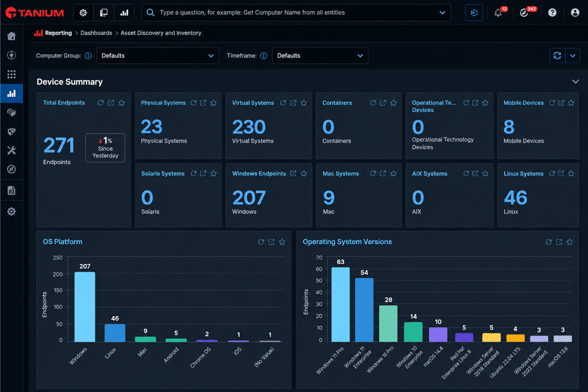Click the blue-outlined gear button right of the search bar
588x392 pixels.
(x=474, y=13)
